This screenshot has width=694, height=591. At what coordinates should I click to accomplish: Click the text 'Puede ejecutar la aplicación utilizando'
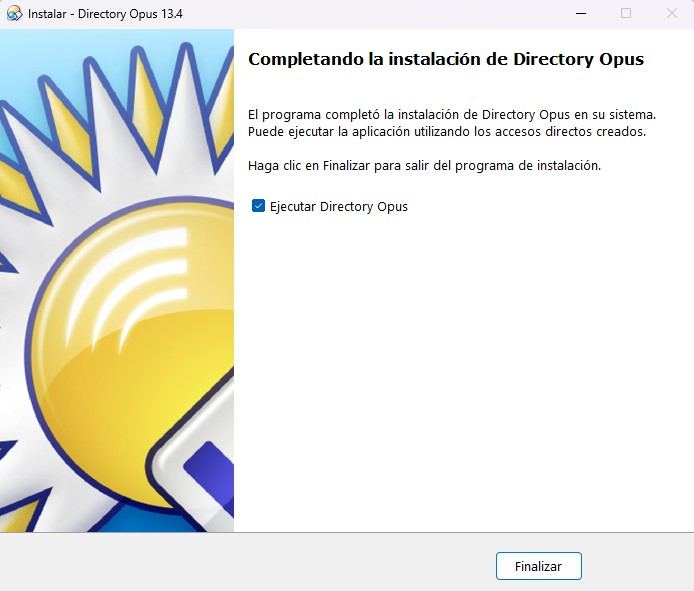pyautogui.click(x=359, y=132)
